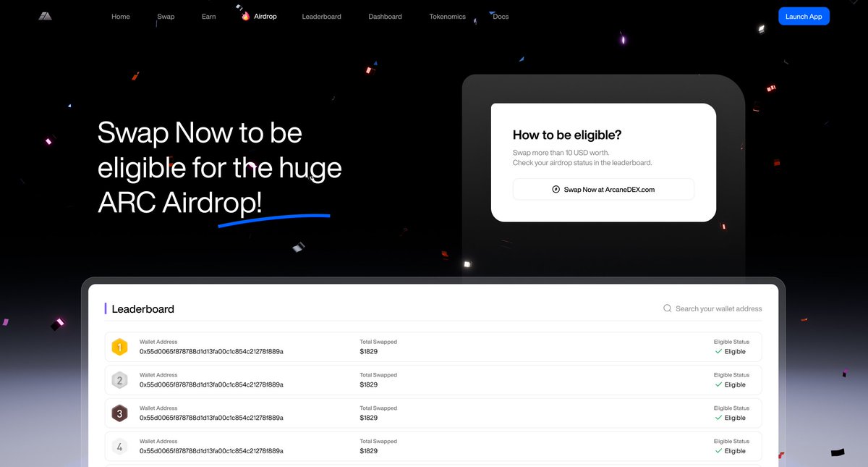Click the green checkmark in rank 4 row
This screenshot has width=868, height=467.
718,451
